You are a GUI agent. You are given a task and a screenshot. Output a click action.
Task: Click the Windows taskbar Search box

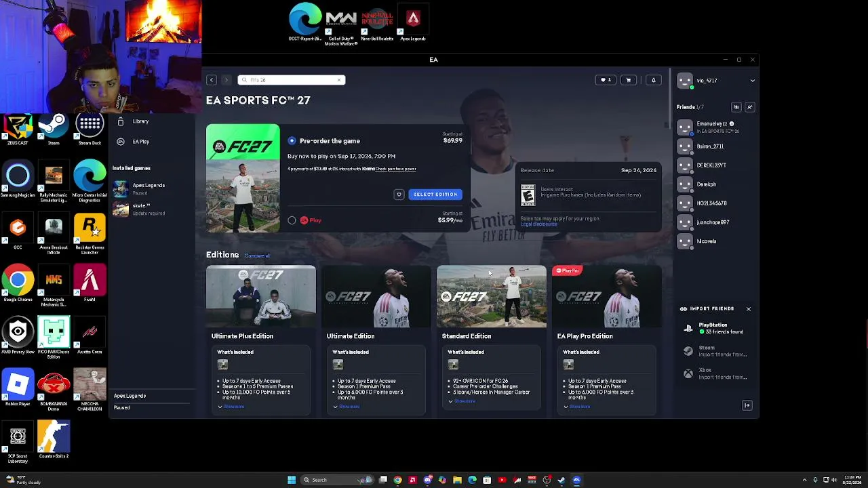(337, 480)
